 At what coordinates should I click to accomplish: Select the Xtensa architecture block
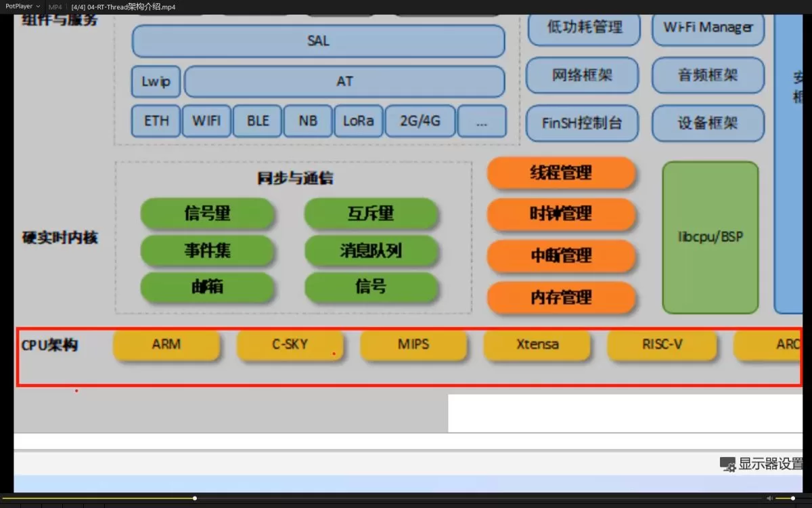(537, 345)
